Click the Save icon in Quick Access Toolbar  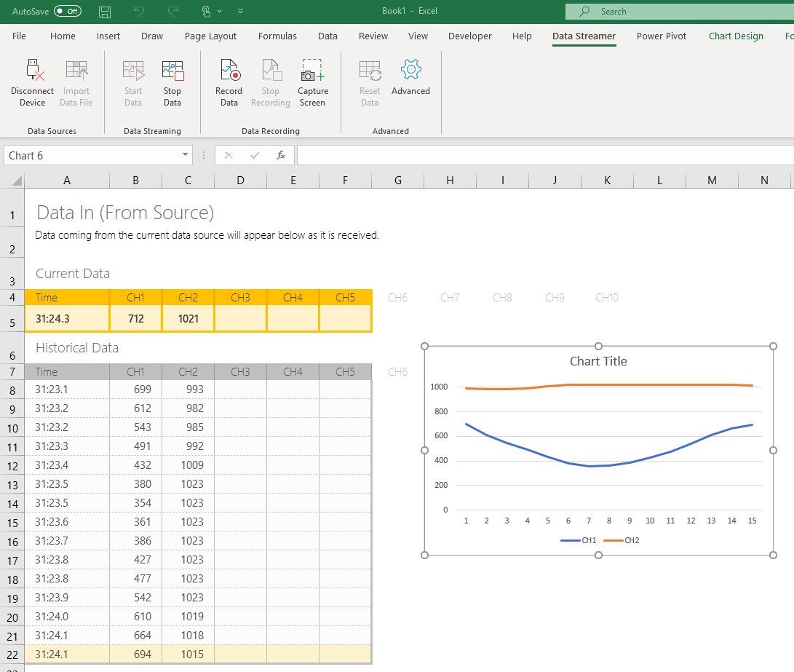coord(104,11)
